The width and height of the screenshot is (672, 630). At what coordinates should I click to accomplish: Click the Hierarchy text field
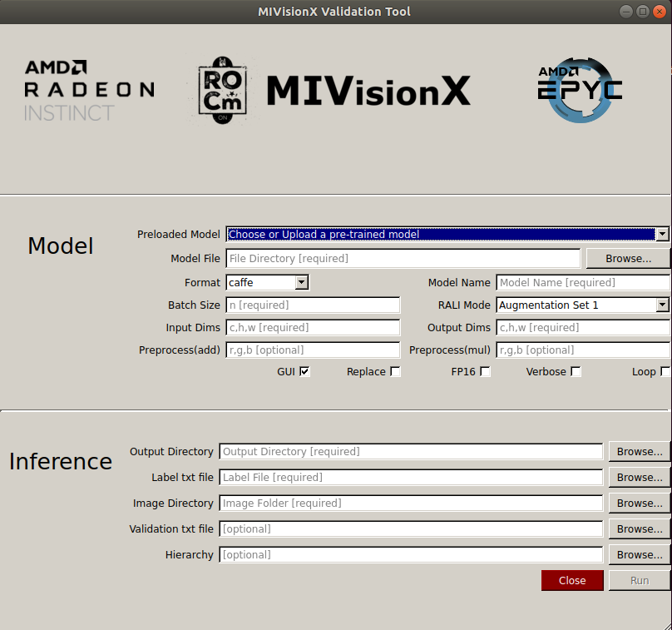[411, 554]
